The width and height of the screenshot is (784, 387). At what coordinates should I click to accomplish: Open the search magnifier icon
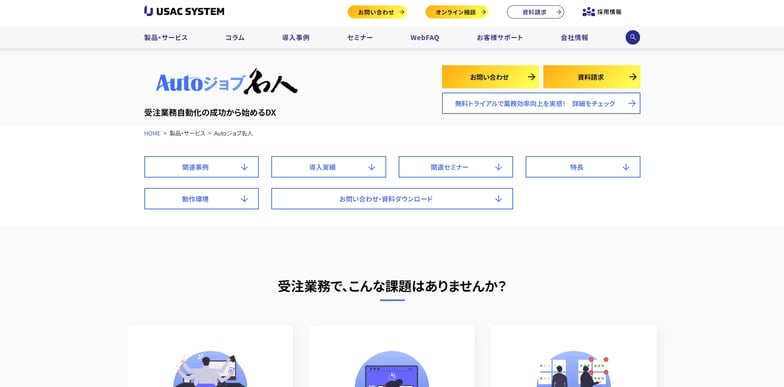(x=632, y=38)
